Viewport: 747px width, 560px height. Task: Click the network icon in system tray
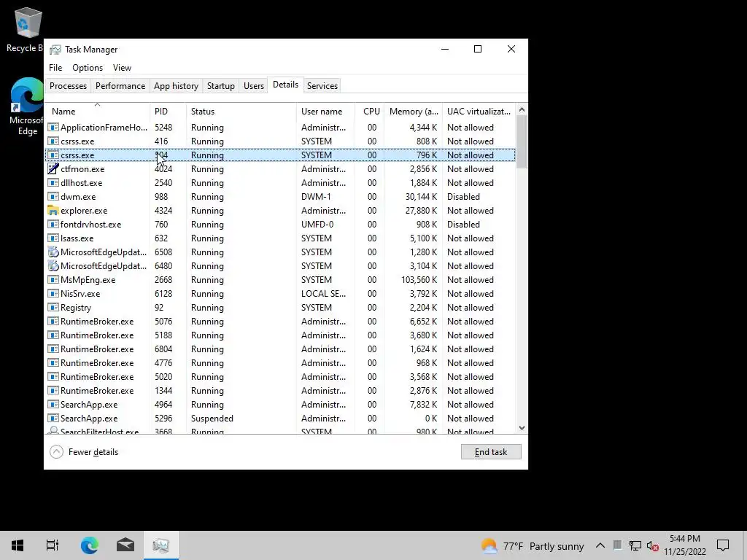(635, 545)
